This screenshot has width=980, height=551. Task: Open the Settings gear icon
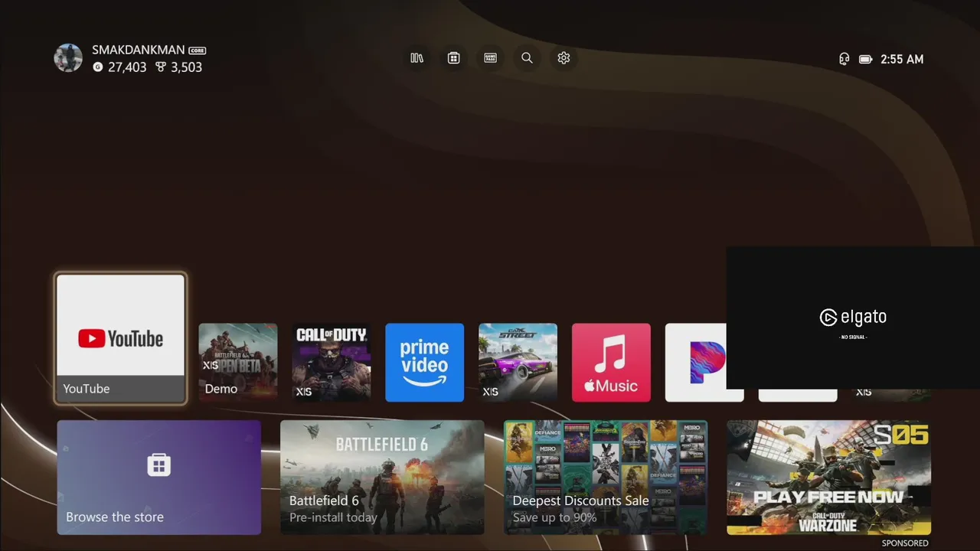(564, 58)
